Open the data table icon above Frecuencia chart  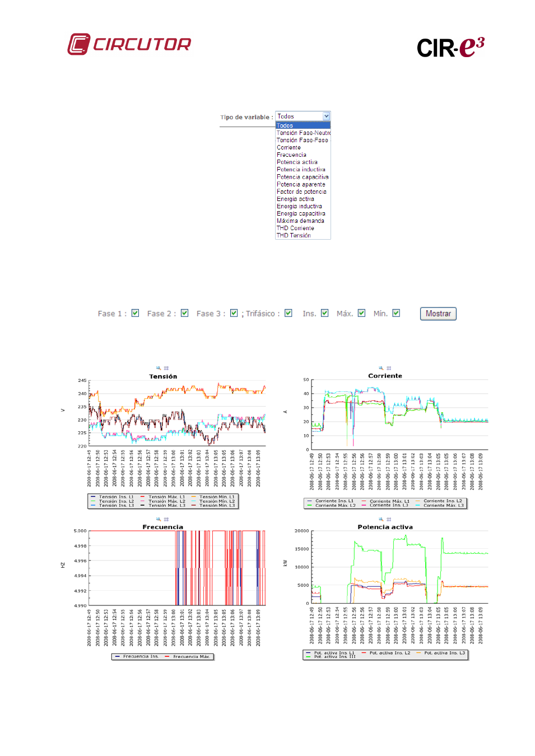(x=166, y=520)
